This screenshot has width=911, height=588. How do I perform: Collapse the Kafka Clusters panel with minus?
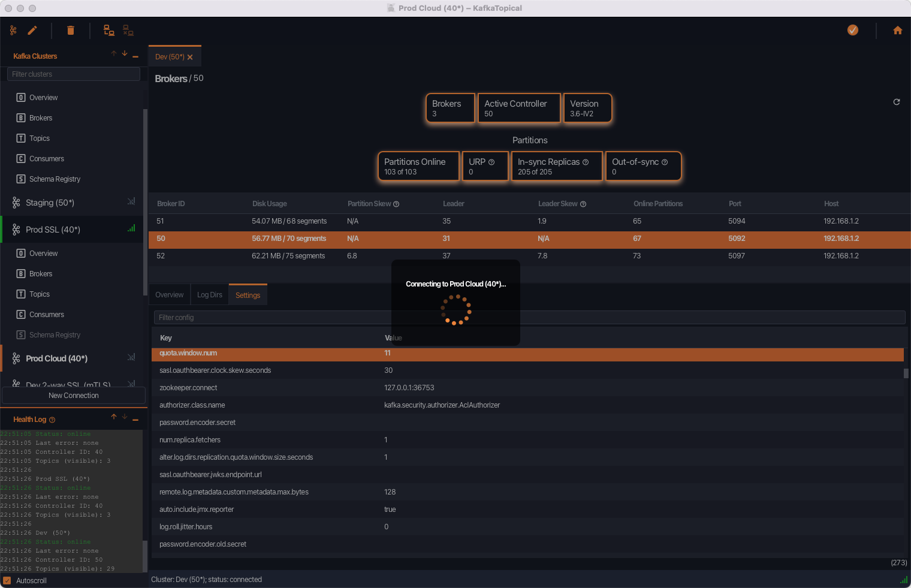(x=135, y=56)
